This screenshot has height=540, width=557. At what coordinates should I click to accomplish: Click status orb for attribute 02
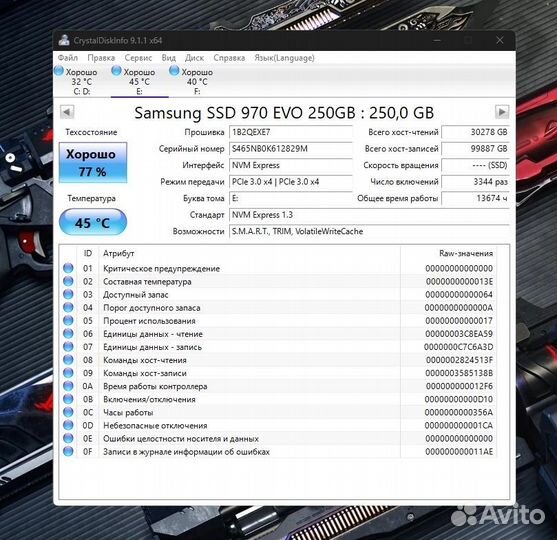click(68, 281)
